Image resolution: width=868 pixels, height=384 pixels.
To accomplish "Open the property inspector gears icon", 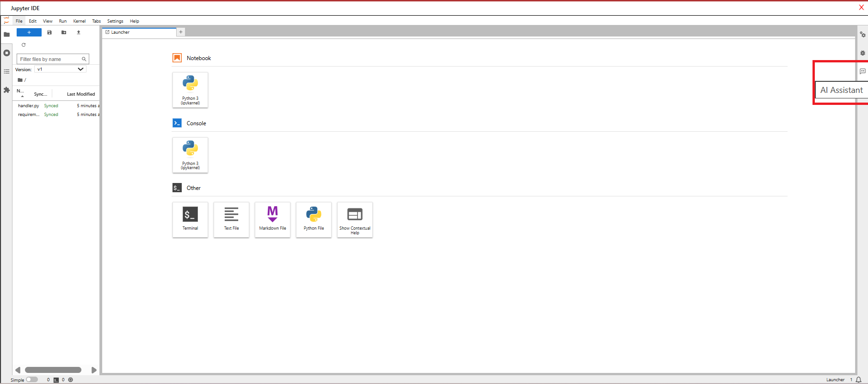I will point(862,35).
